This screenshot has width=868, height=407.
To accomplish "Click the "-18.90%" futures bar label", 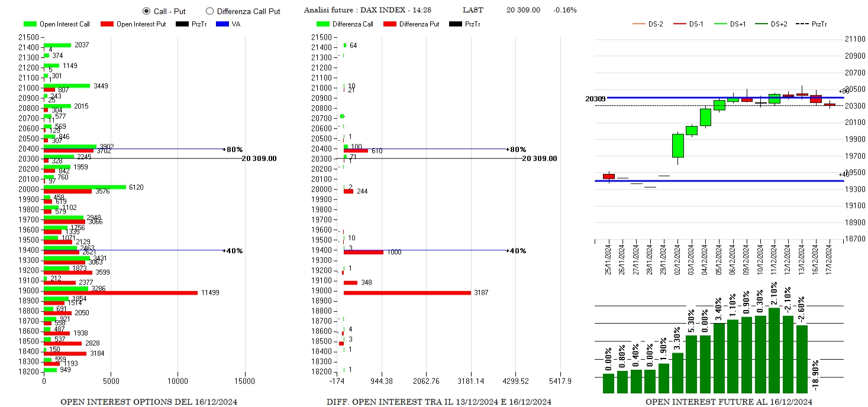I will tap(816, 374).
